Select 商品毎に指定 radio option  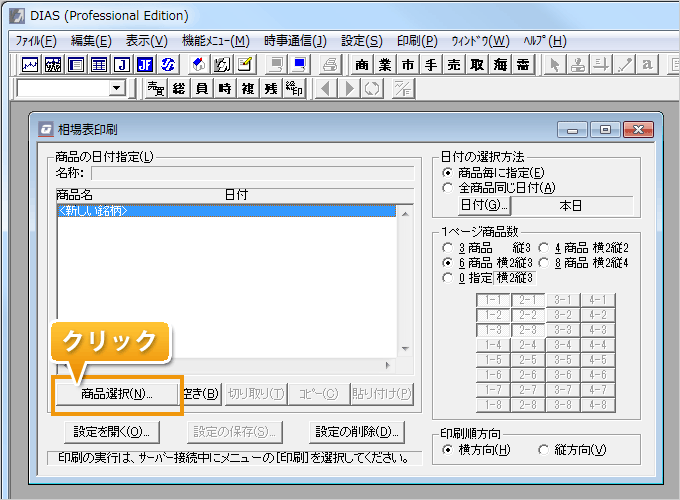pos(447,173)
